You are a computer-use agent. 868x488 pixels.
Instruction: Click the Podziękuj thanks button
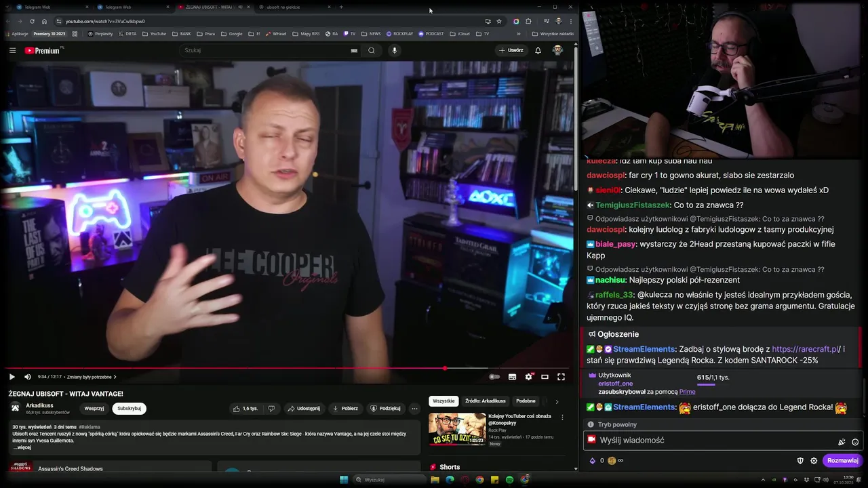click(x=385, y=409)
